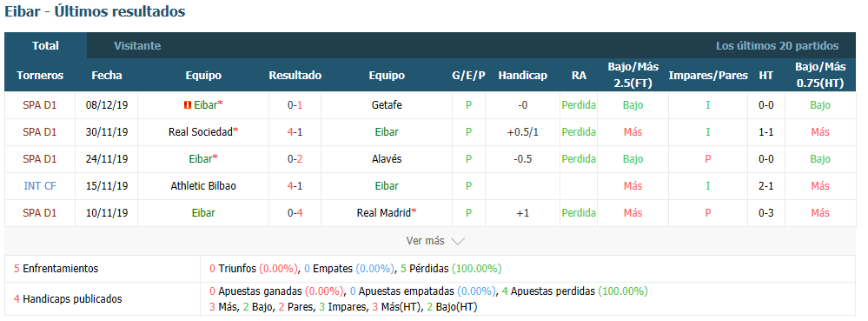The width and height of the screenshot is (868, 321).
Task: Open the 0-4 result against Real Madrid
Action: click(x=295, y=213)
